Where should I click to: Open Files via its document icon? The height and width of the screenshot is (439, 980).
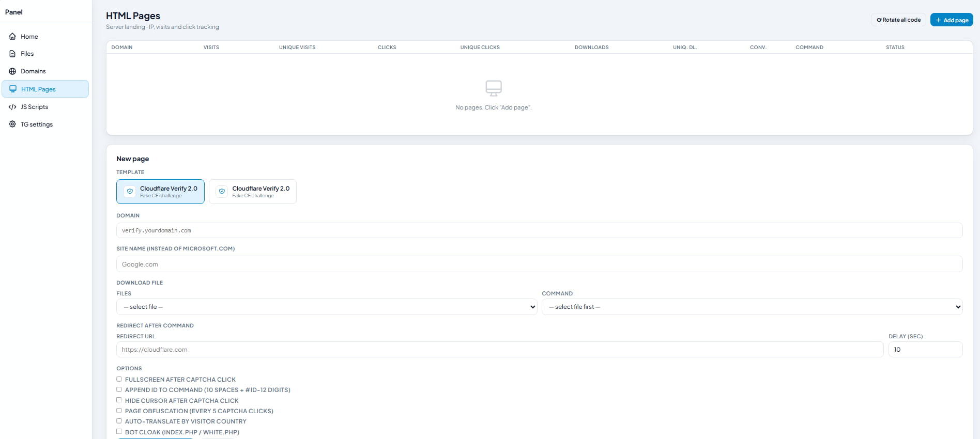click(12, 54)
